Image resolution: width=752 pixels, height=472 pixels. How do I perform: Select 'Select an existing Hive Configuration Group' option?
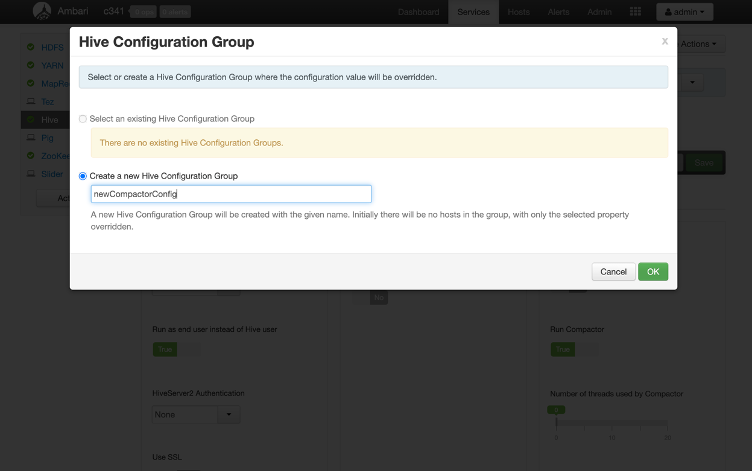point(83,119)
